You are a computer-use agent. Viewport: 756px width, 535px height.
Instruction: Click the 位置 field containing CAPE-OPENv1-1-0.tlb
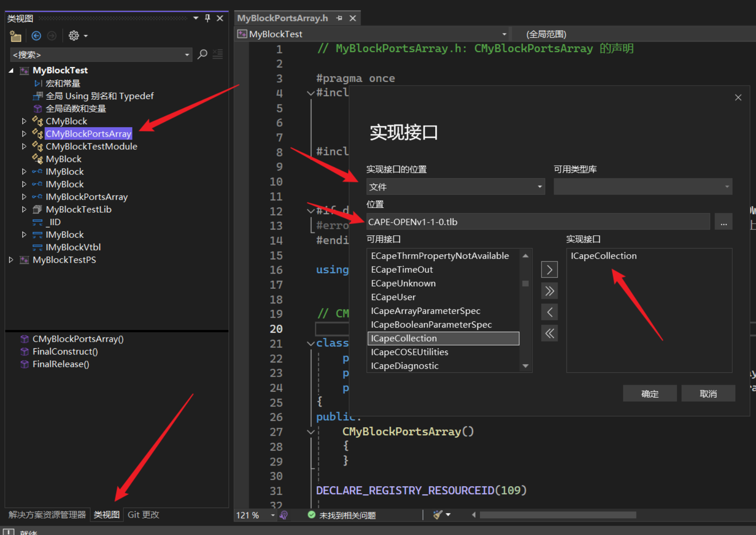(538, 222)
